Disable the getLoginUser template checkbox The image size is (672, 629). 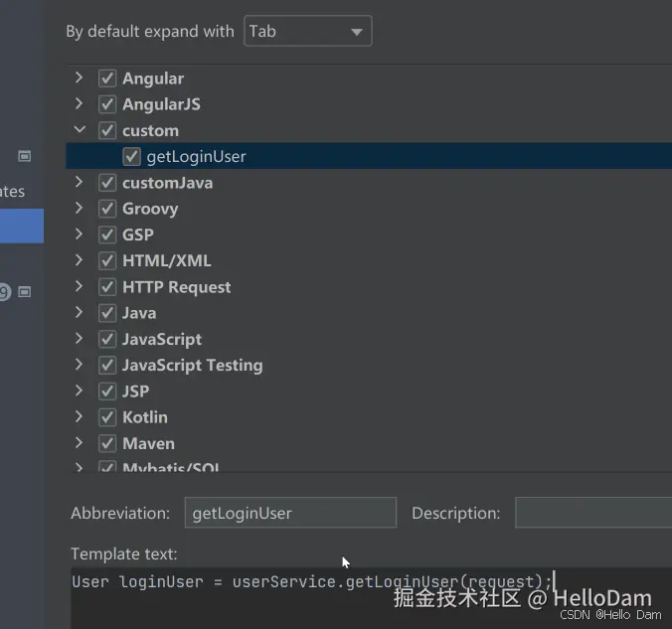pyautogui.click(x=131, y=157)
